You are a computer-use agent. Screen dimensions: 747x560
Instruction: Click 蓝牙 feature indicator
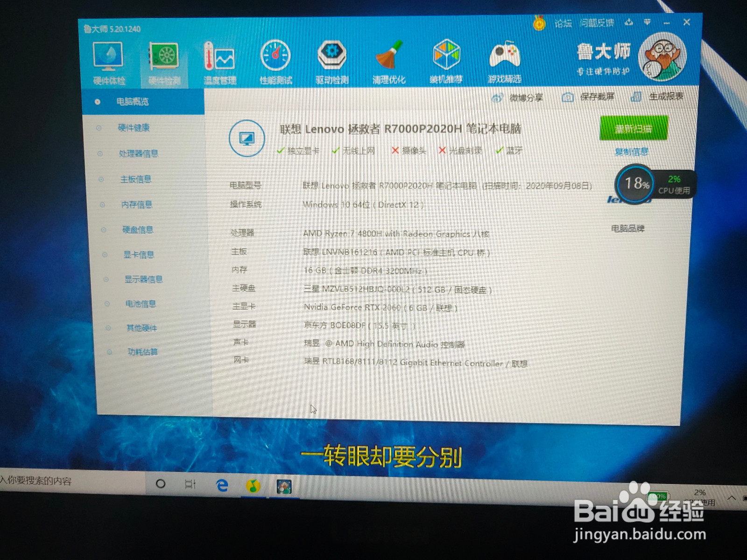pos(509,150)
